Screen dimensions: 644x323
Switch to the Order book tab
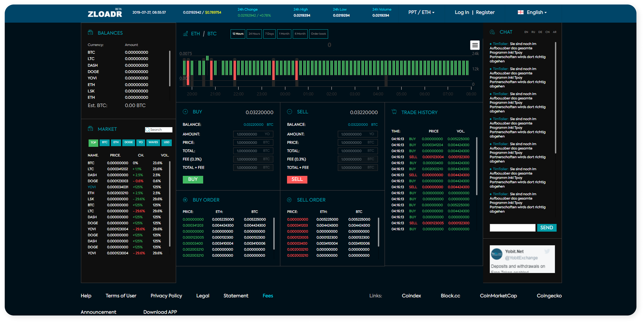(x=318, y=34)
